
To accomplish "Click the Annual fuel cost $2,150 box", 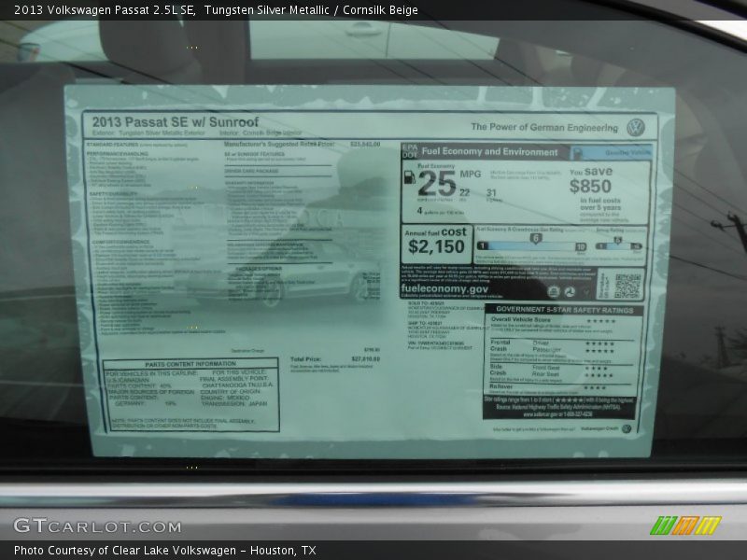I will tap(435, 242).
